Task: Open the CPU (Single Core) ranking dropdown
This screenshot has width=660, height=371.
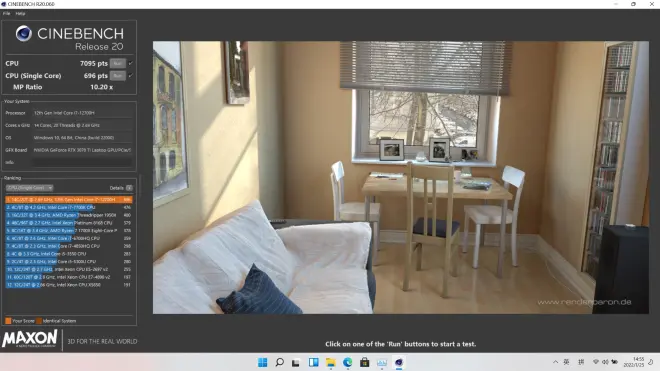Action: tap(29, 188)
